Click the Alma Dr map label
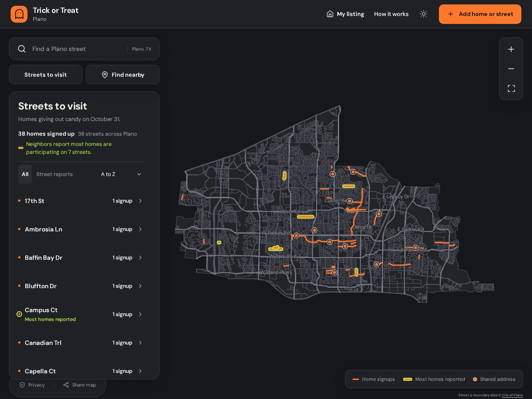 click(363, 227)
